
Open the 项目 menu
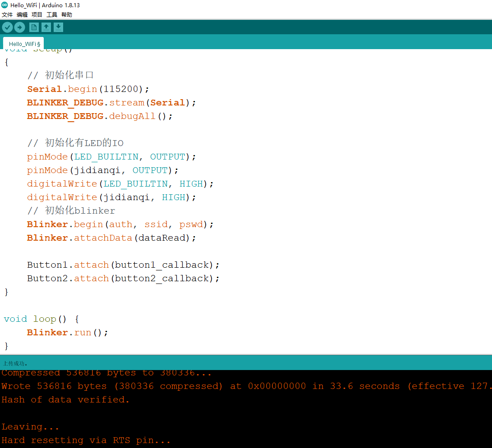(x=37, y=14)
